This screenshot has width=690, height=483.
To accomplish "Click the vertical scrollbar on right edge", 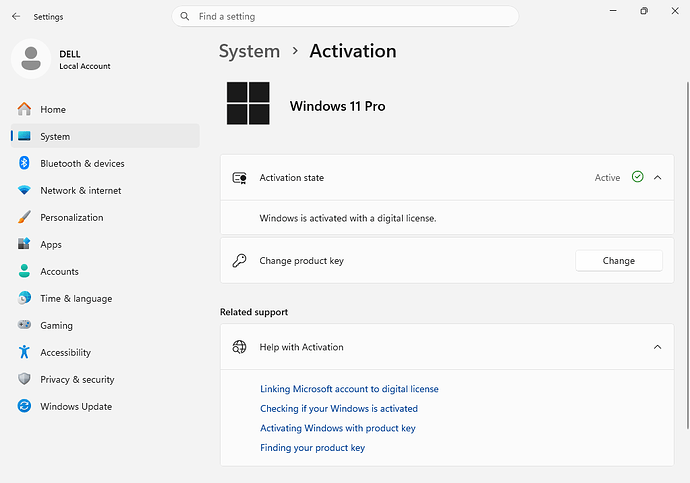I will pos(687,255).
